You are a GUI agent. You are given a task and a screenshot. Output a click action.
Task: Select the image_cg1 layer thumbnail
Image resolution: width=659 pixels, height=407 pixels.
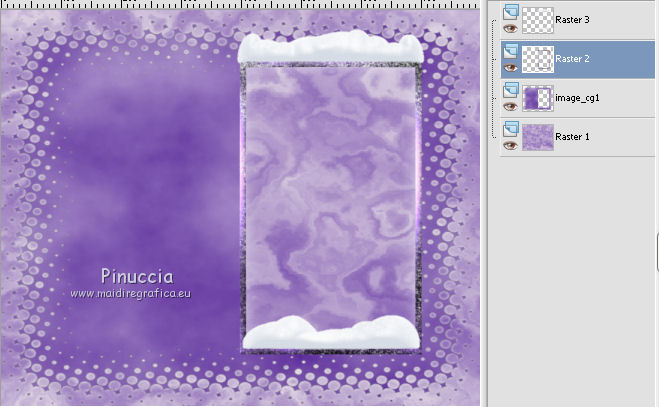coord(538,98)
